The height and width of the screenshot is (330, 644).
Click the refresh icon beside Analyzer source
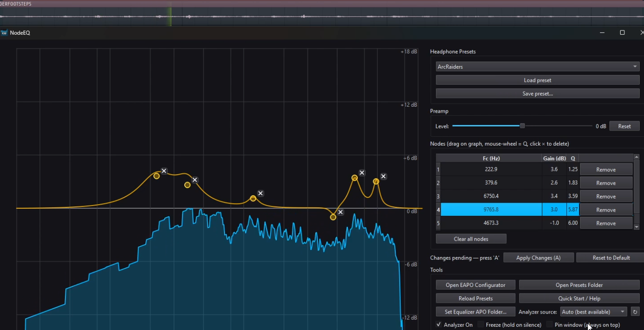635,312
